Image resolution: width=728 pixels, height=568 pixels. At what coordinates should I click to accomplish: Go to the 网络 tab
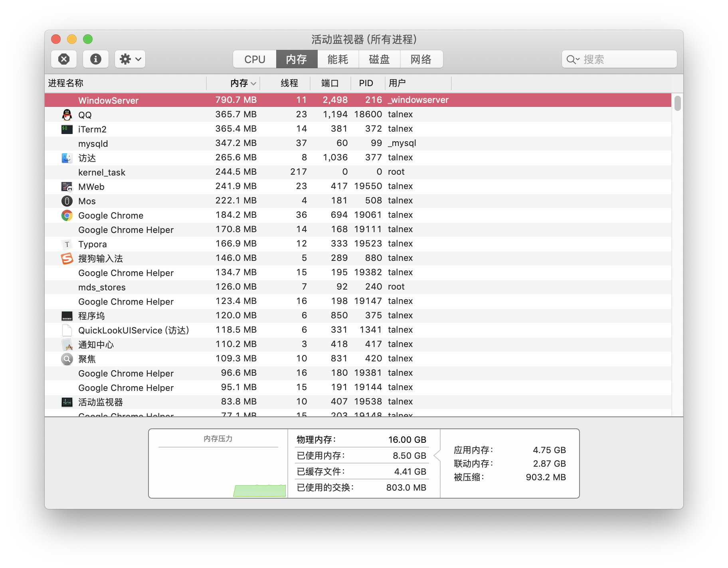pos(421,59)
